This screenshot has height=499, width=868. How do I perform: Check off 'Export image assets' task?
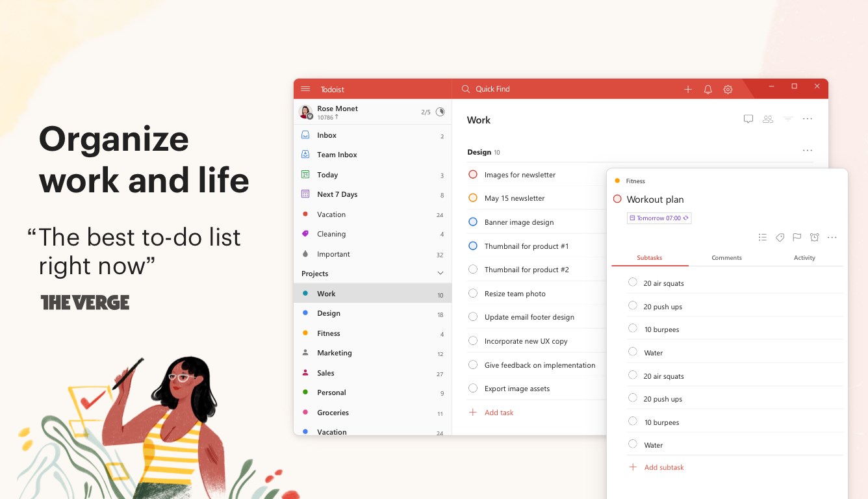point(473,388)
